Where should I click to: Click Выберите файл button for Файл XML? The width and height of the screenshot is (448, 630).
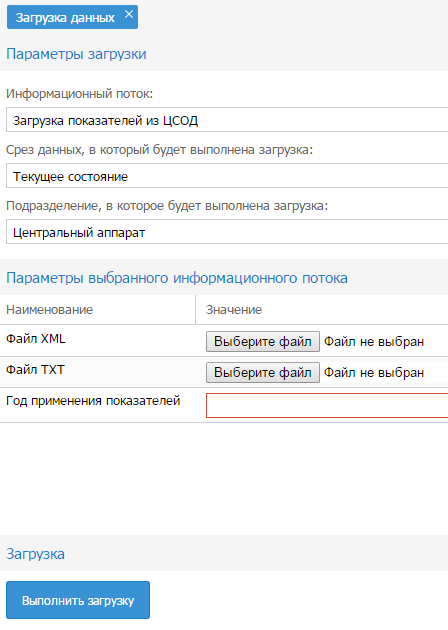coord(263,342)
